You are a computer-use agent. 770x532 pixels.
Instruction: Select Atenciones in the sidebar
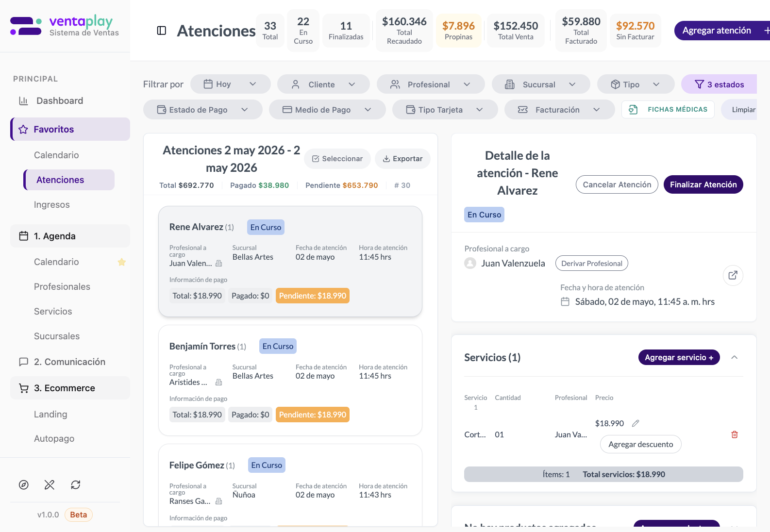pyautogui.click(x=69, y=180)
